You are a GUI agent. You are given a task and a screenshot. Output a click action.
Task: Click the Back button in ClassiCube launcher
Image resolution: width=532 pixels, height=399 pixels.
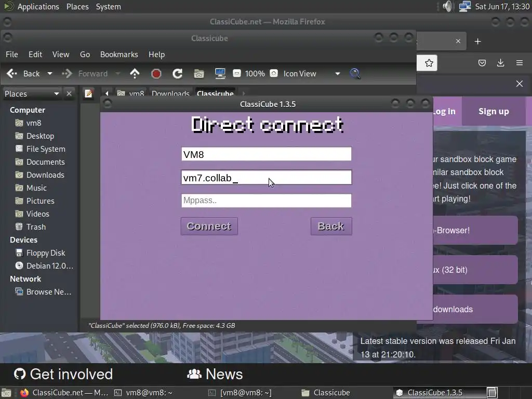click(x=331, y=227)
